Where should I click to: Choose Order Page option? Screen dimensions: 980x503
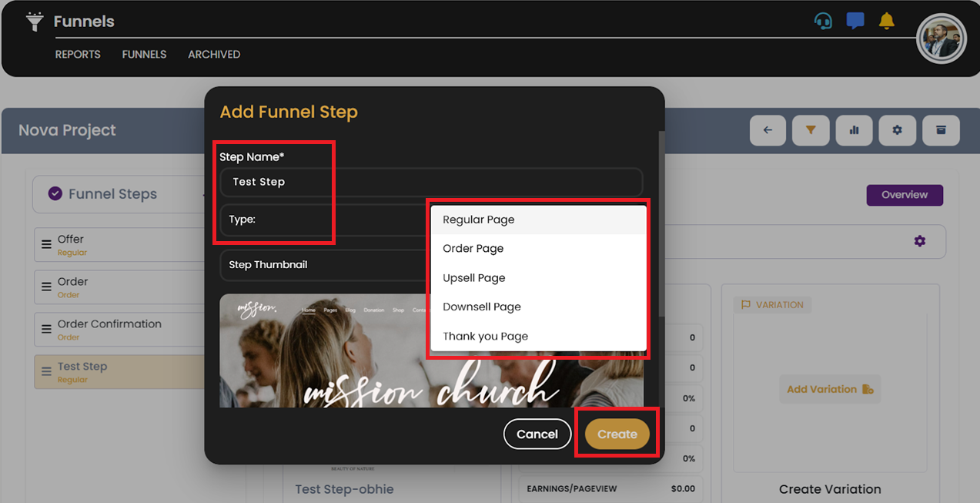473,249
